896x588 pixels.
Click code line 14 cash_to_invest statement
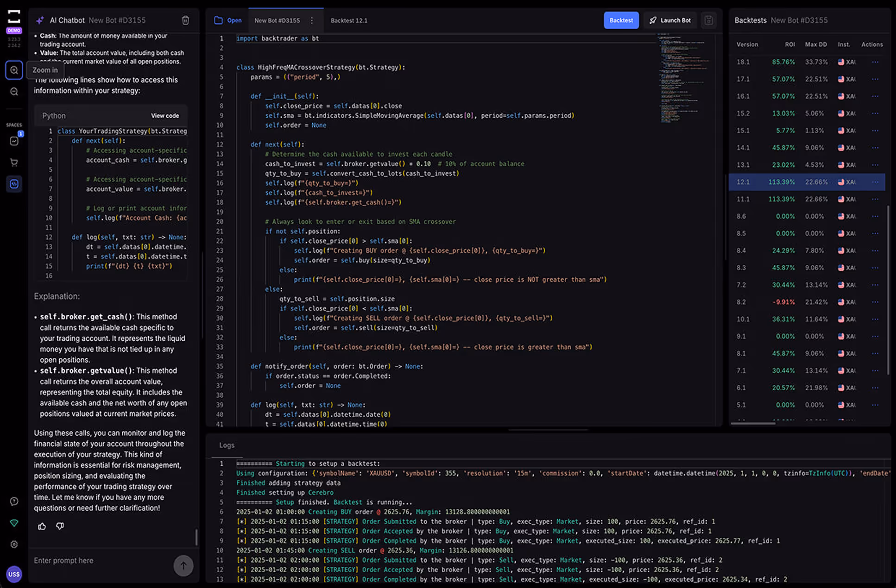395,164
